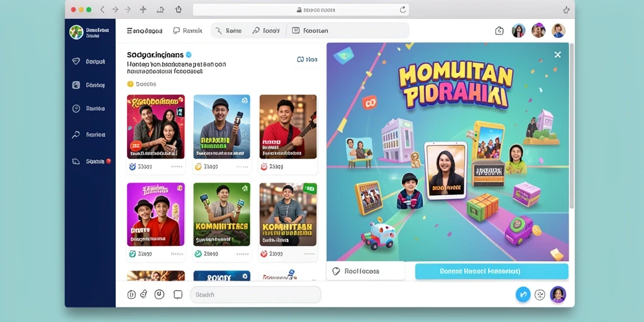This screenshot has height=322, width=644.
Task: Click dots menu under the purple card
Action: click(x=177, y=254)
